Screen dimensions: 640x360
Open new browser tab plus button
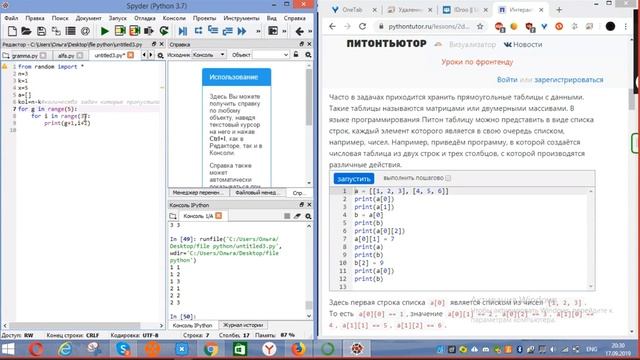pos(559,9)
